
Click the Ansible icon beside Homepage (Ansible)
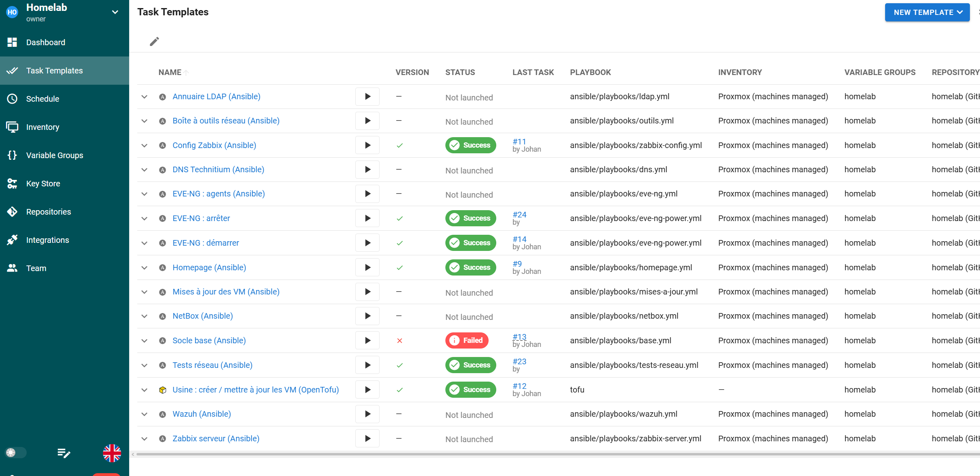(x=163, y=268)
